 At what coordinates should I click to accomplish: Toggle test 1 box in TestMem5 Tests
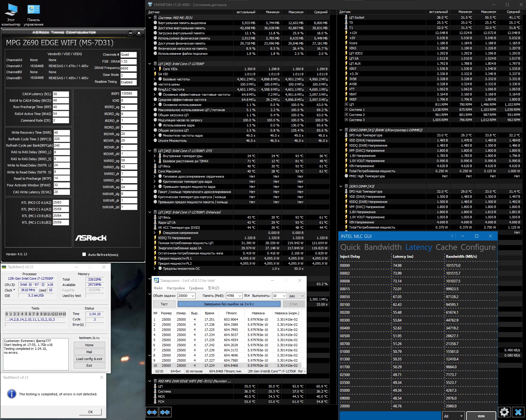11,314
